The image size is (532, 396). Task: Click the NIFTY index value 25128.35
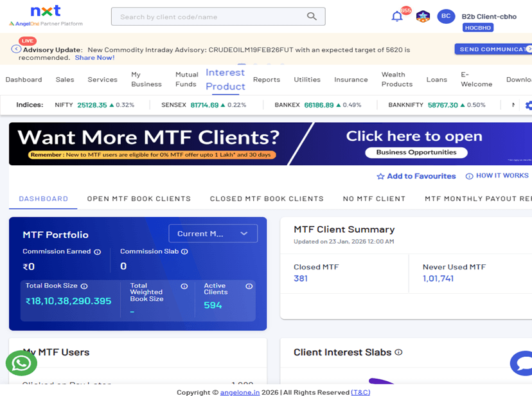92,105
